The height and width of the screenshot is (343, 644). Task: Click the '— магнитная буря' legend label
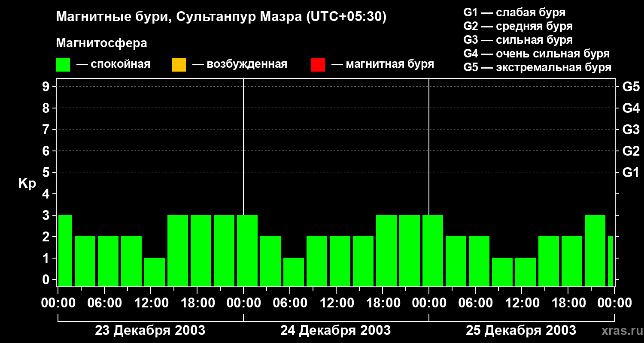pyautogui.click(x=383, y=65)
